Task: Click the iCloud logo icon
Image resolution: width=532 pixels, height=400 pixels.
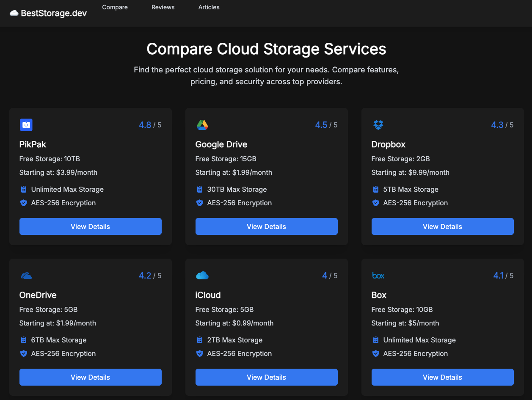Action: tap(202, 276)
